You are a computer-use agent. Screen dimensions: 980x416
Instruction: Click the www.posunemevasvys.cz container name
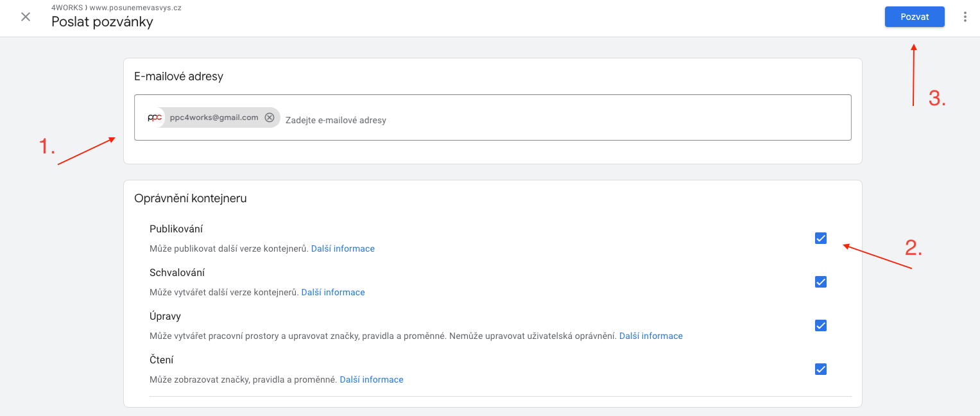tap(136, 8)
